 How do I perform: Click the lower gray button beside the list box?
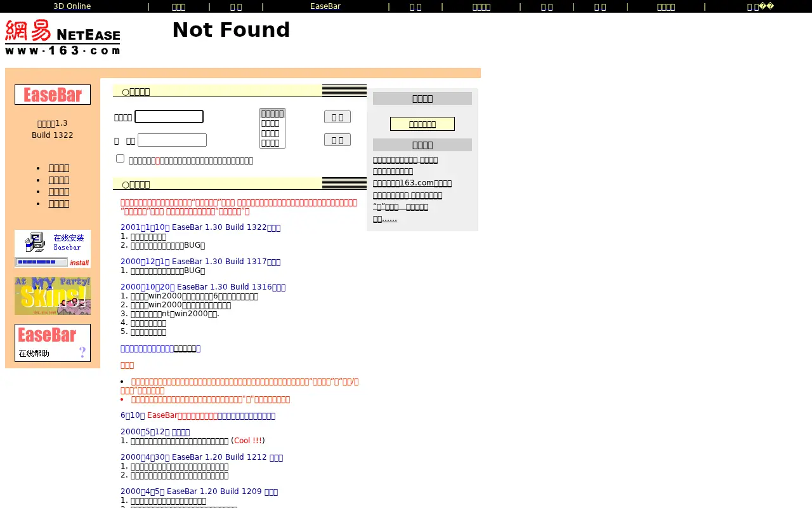pyautogui.click(x=337, y=140)
